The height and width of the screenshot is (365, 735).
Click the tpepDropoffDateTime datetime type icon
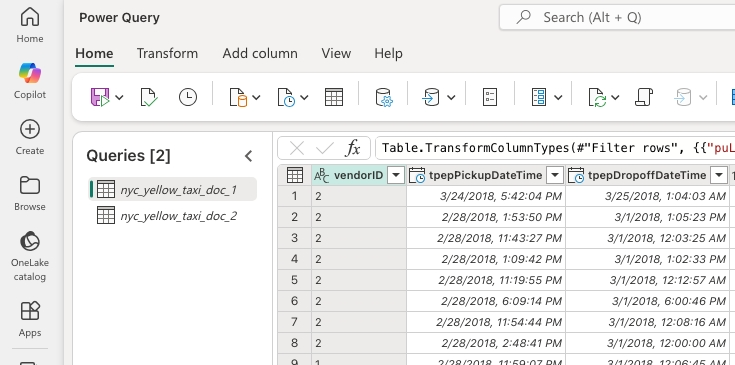pos(576,175)
